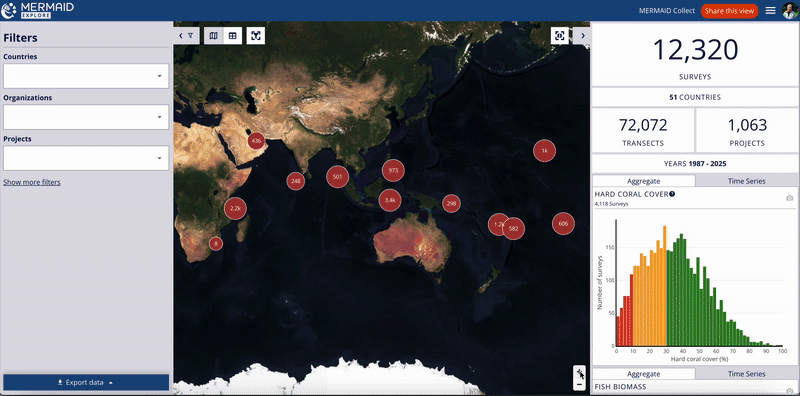Screen dimensions: 800x396
Task: Open the hamburger menu in header
Action: point(770,11)
